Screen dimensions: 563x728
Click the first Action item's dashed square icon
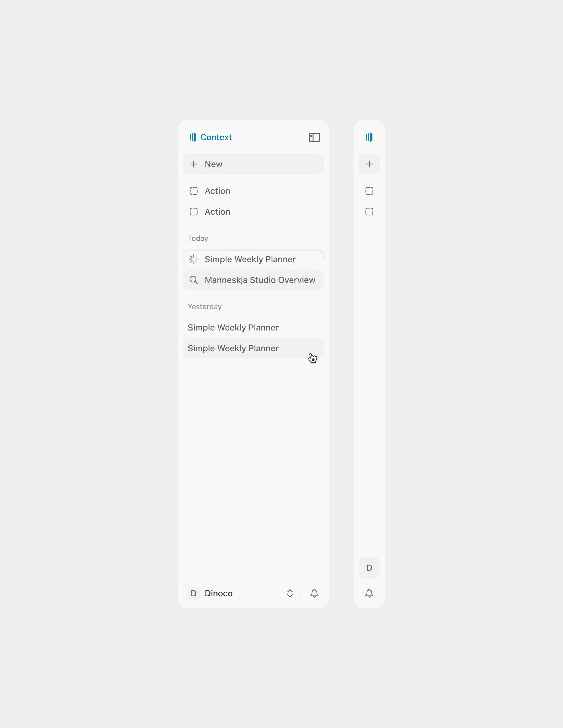pos(194,191)
